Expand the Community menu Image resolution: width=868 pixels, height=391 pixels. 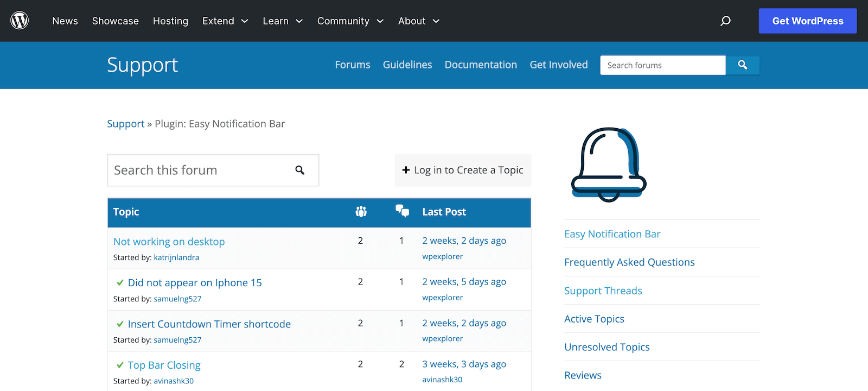point(350,21)
